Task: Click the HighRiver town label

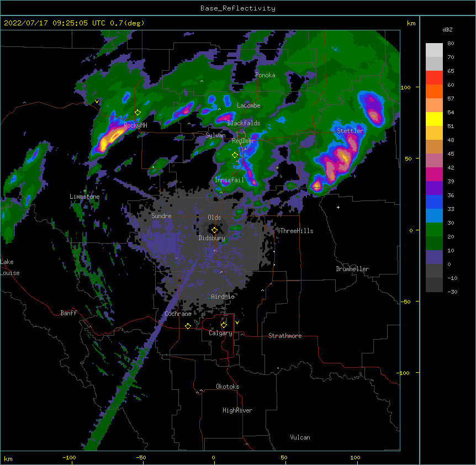Action: (x=237, y=411)
